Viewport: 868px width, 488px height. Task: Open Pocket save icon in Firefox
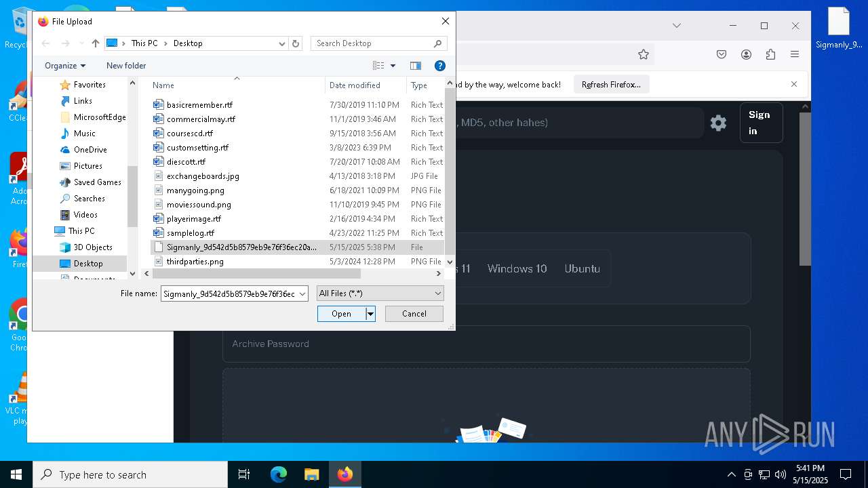pos(722,55)
